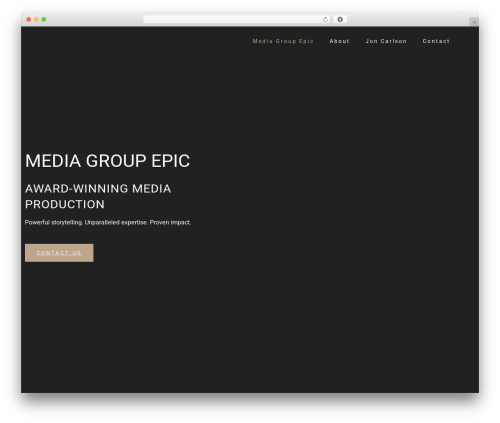
Task: Click the green maximize dot
Action: (x=44, y=19)
